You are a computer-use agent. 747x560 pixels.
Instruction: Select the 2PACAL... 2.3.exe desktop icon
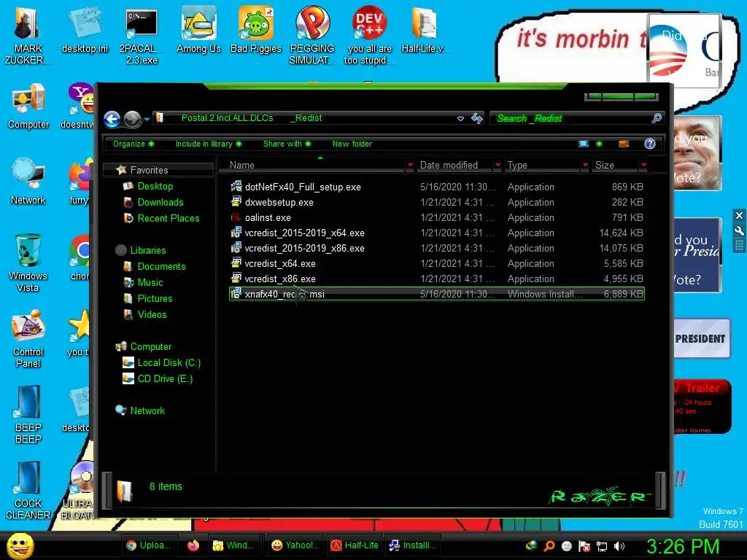142,36
